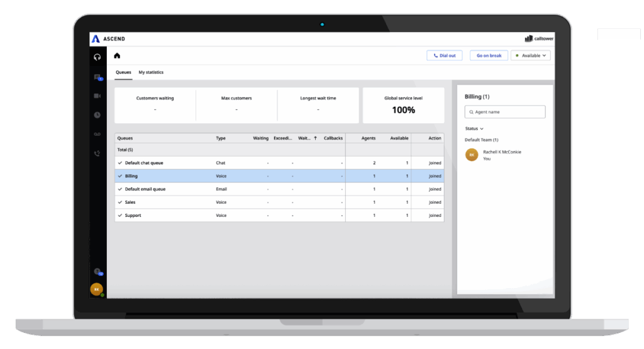
Task: Open the headset agent icon in sidebar
Action: click(97, 57)
